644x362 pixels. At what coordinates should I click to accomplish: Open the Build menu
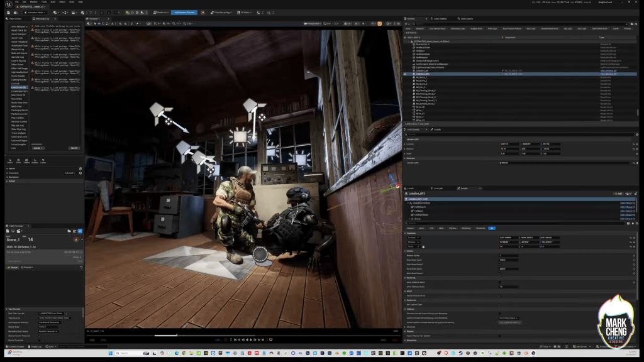pos(53,2)
